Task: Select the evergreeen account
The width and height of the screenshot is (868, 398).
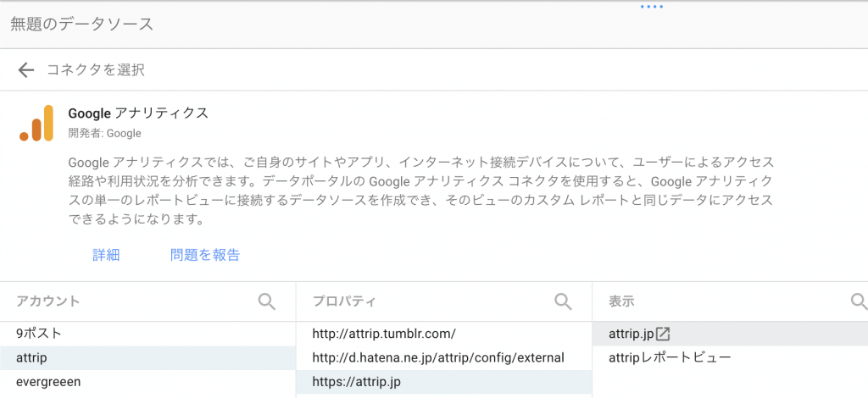Action: (147, 382)
